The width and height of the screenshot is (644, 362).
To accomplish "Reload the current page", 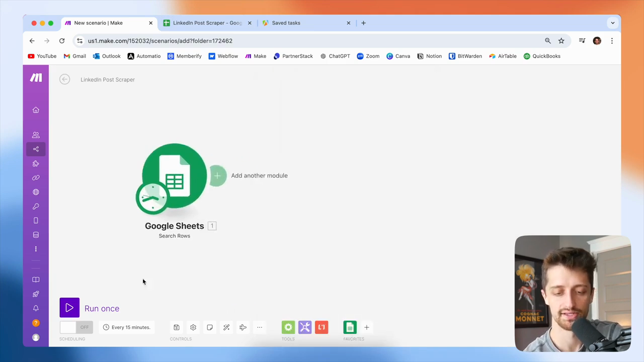I will pyautogui.click(x=62, y=41).
